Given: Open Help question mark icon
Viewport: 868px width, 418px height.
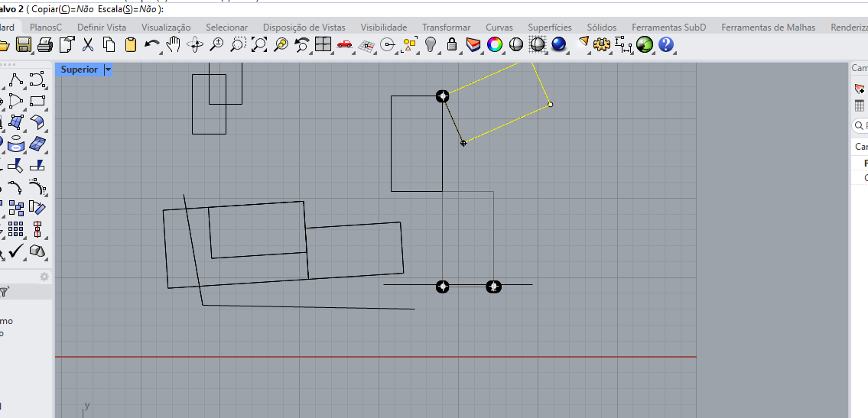Looking at the screenshot, I should click(x=666, y=44).
